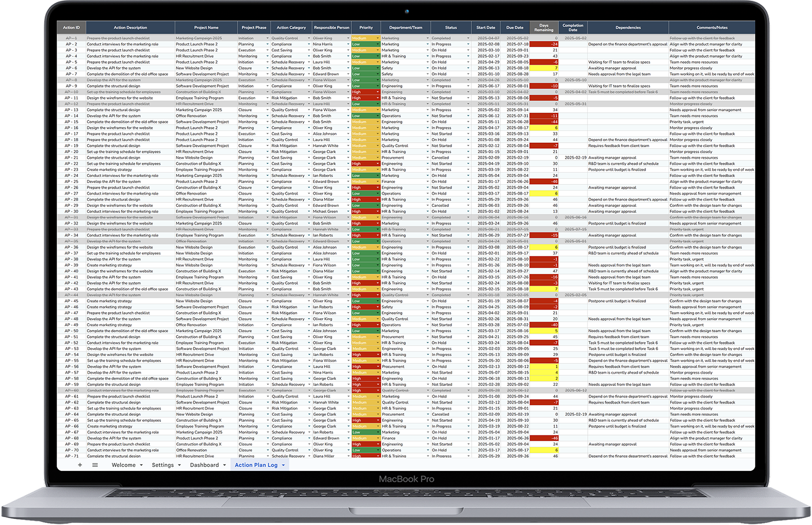The image size is (812, 525).
Task: Select Employee Training Program in row AP - 11
Action: click(x=206, y=98)
